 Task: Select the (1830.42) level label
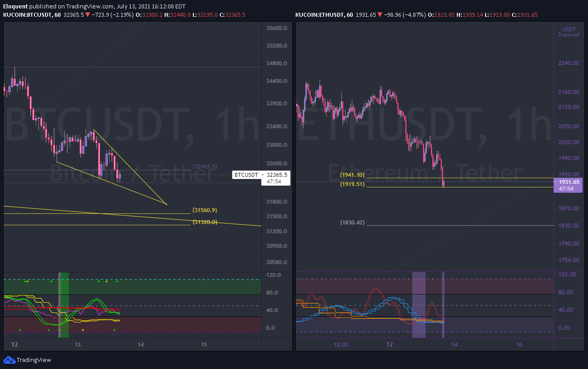point(352,223)
